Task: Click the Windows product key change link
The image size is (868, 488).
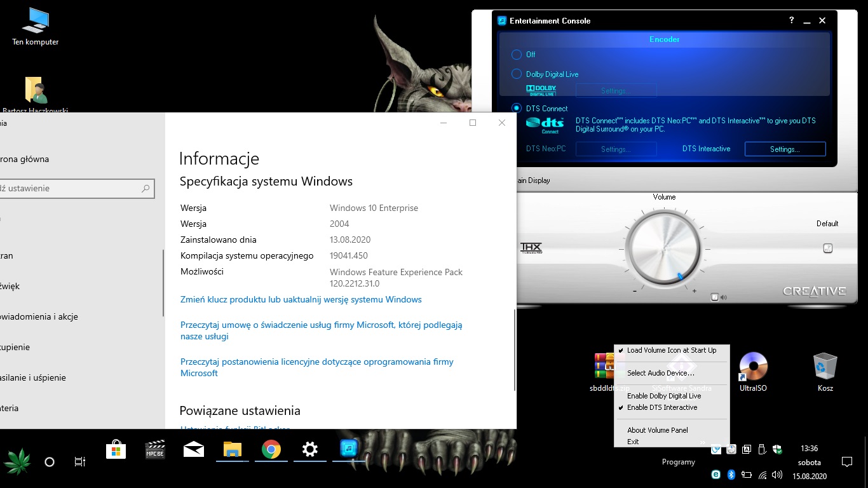Action: [301, 299]
